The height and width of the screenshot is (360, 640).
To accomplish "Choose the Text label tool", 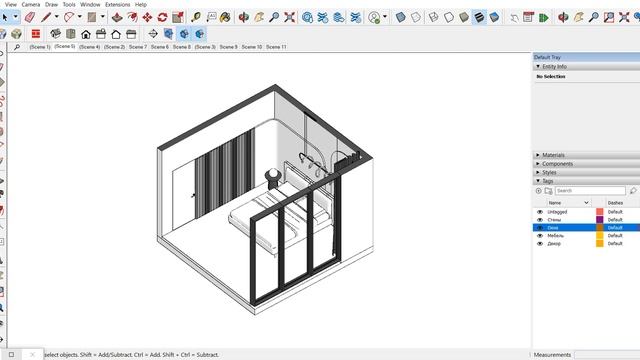I will 211,17.
